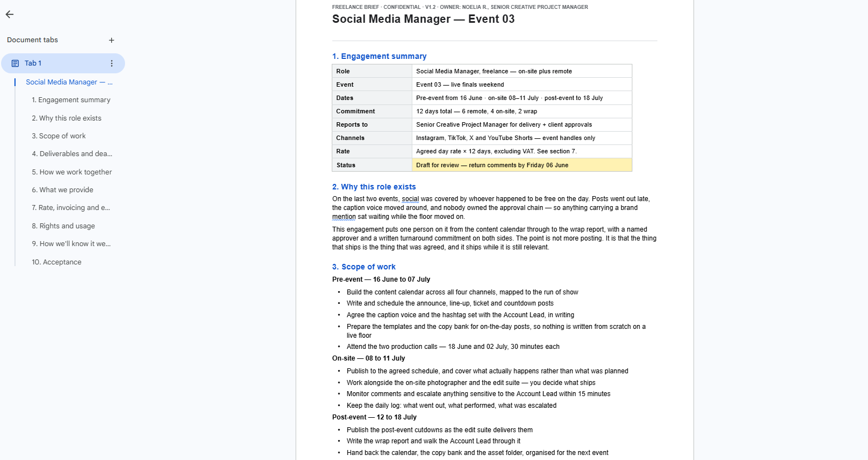Open 7. Rate, invoicing outline entry
This screenshot has width=868, height=460.
(x=71, y=208)
